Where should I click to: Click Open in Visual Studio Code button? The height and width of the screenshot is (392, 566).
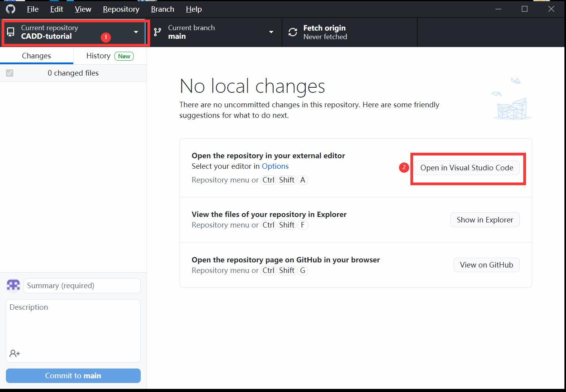[467, 168]
